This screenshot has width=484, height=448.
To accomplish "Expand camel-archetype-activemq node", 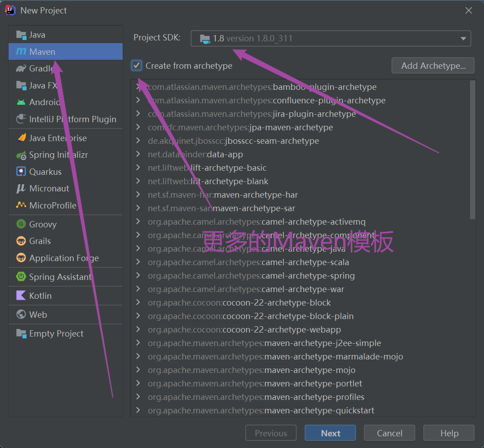I will point(138,221).
